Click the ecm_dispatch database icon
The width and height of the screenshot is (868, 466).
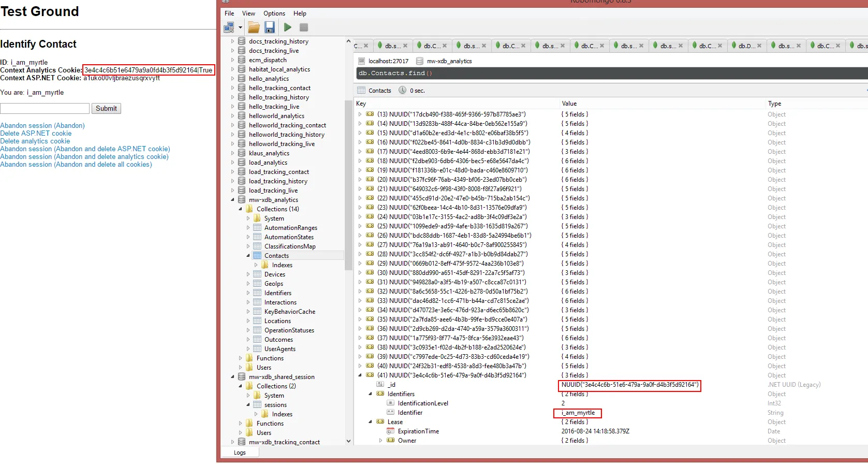click(x=242, y=60)
